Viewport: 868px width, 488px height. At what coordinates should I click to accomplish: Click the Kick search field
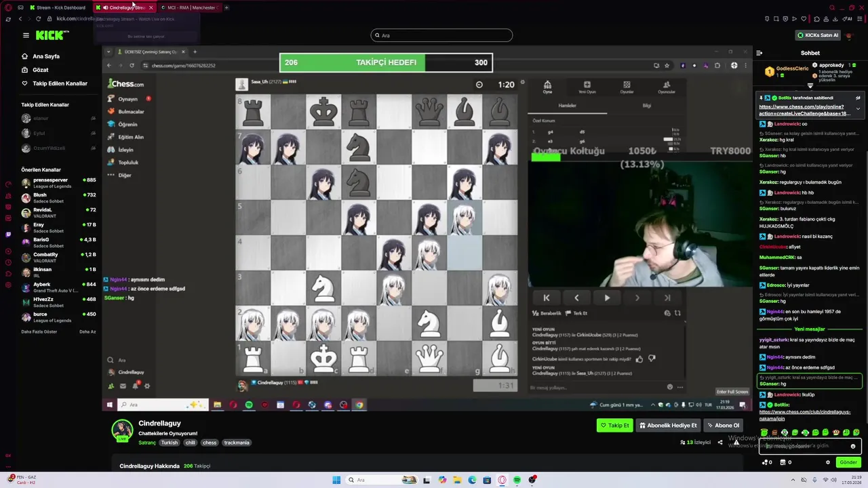pos(442,35)
